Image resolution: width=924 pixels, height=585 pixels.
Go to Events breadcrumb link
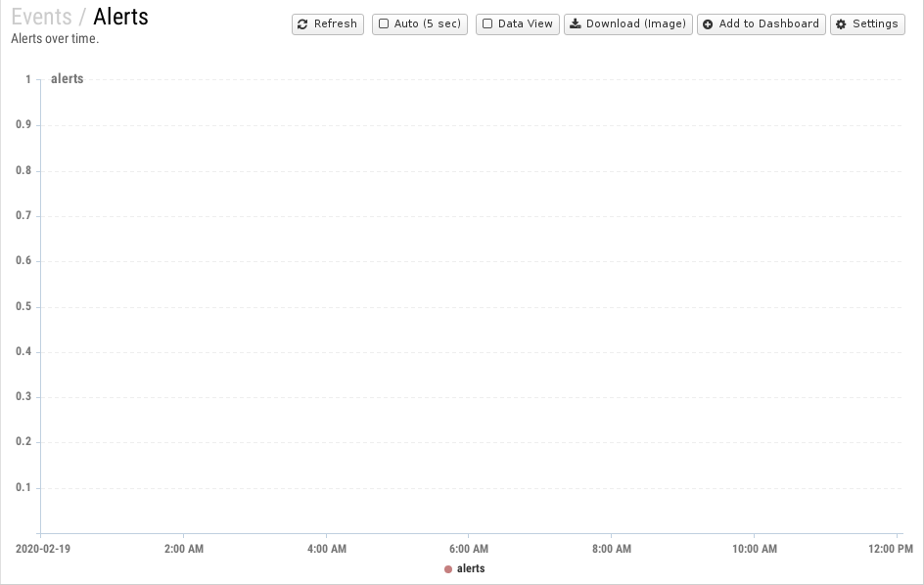41,17
